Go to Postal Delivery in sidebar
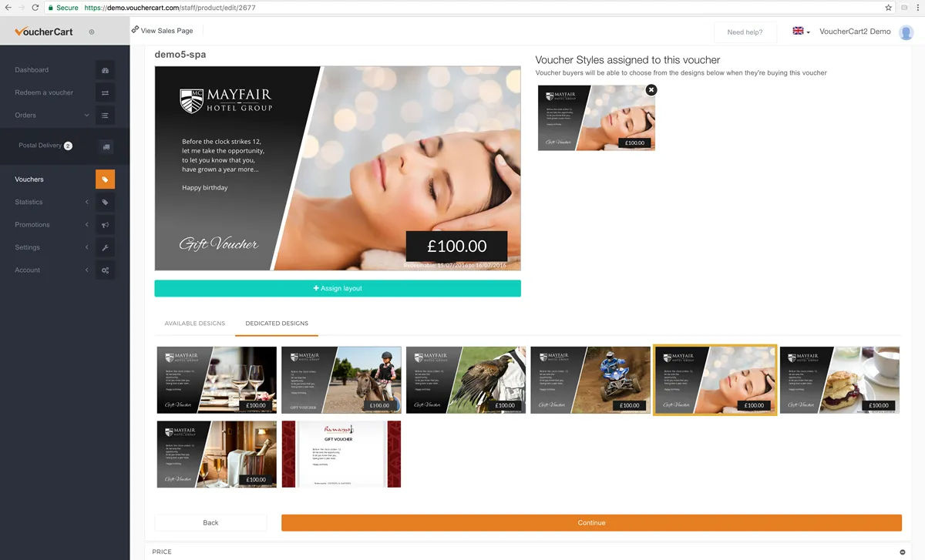This screenshot has width=925, height=560. point(40,146)
